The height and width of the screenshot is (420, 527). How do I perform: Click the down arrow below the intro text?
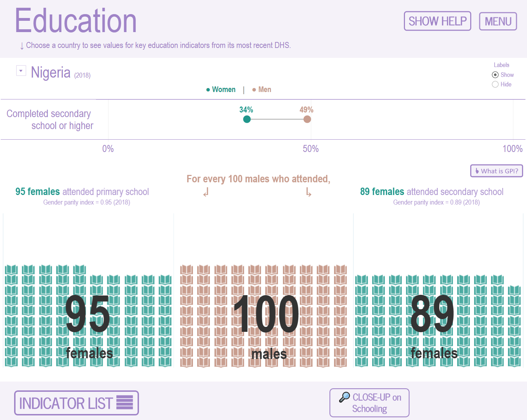pos(22,45)
